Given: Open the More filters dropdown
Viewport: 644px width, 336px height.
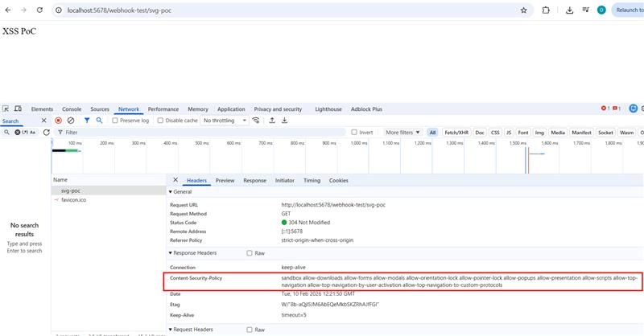Looking at the screenshot, I should pos(402,132).
